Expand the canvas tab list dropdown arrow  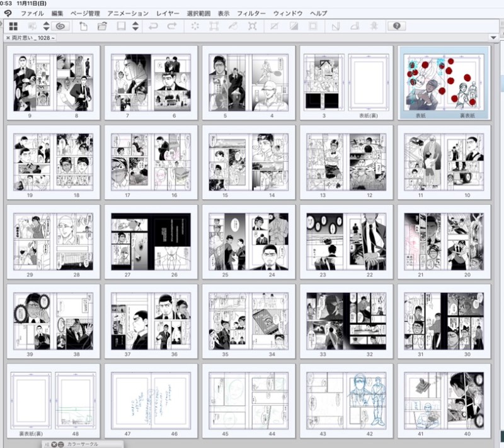(x=493, y=38)
